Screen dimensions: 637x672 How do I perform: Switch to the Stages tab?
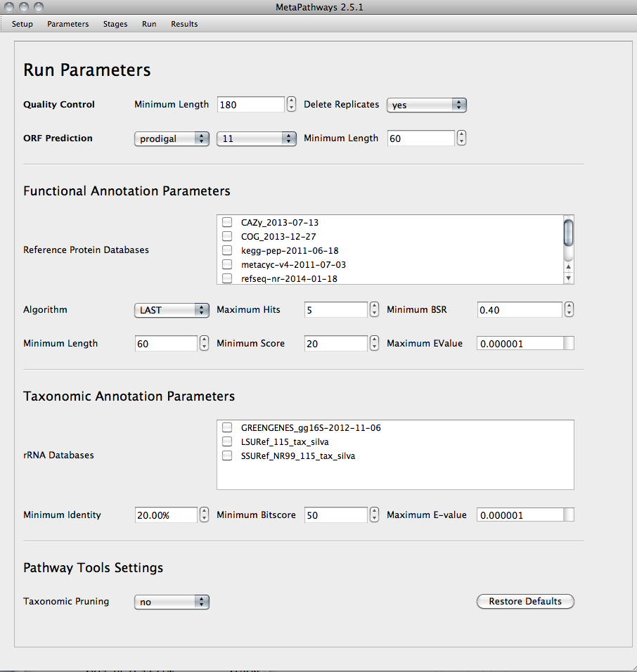click(115, 23)
